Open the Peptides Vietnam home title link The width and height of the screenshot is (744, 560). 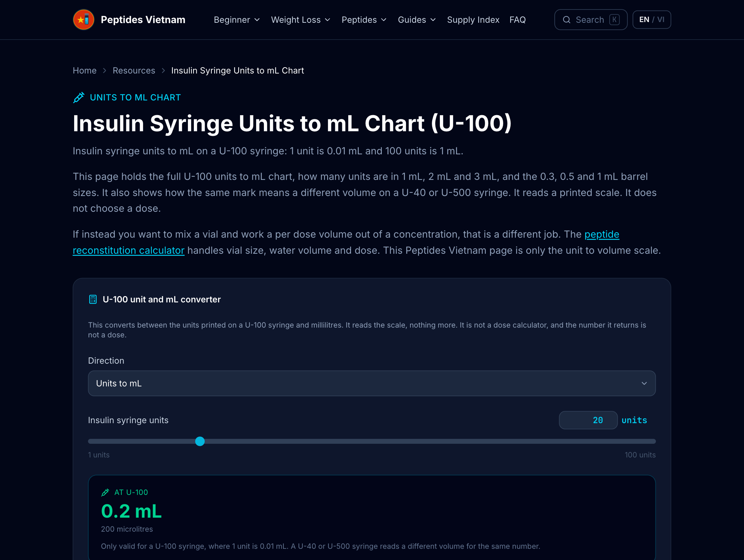[x=143, y=20]
